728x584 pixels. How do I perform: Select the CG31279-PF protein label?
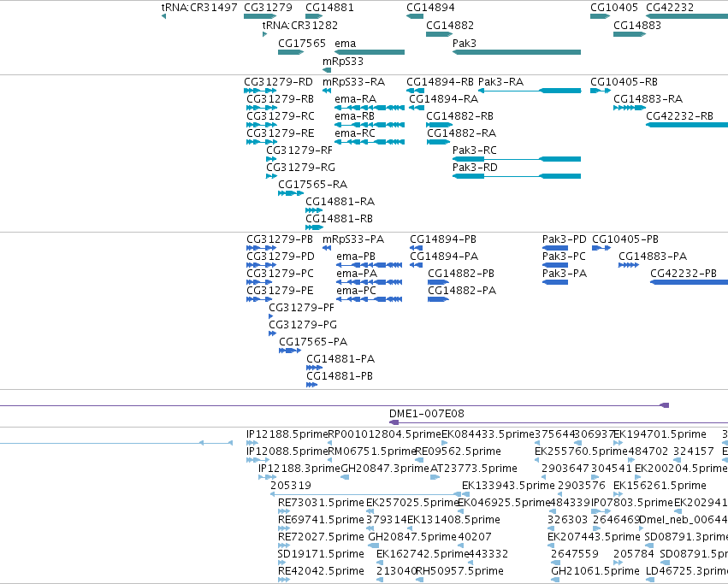pyautogui.click(x=301, y=307)
